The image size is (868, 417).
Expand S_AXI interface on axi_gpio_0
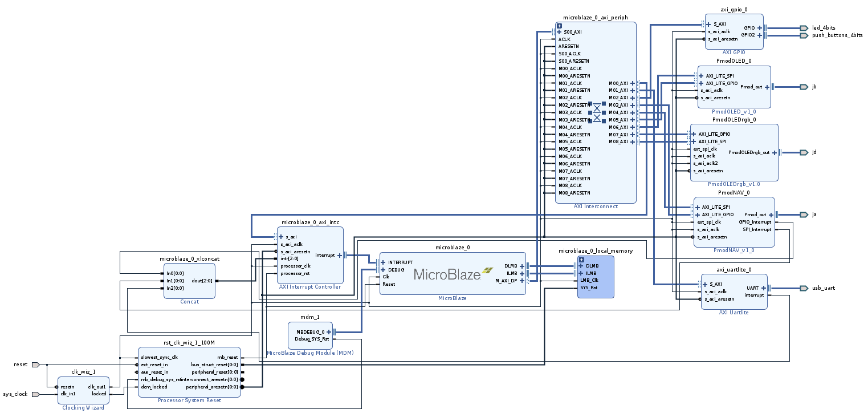pyautogui.click(x=708, y=25)
